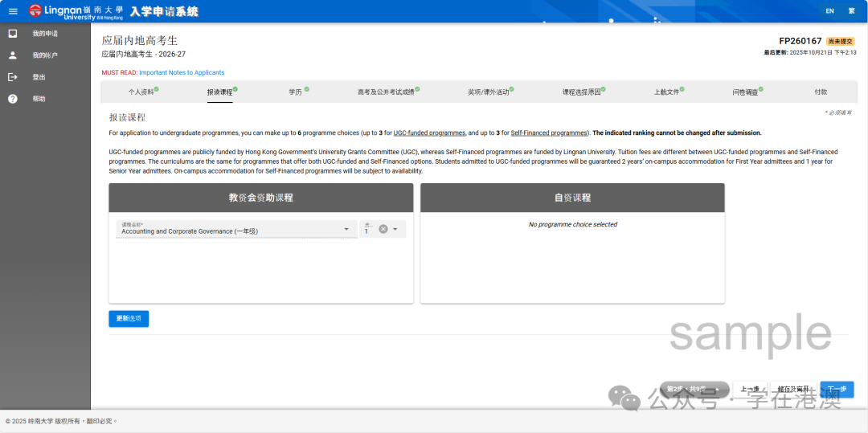Screen dimensions: 868x433
Task: Click the 登出 logout icon
Action: 13,77
